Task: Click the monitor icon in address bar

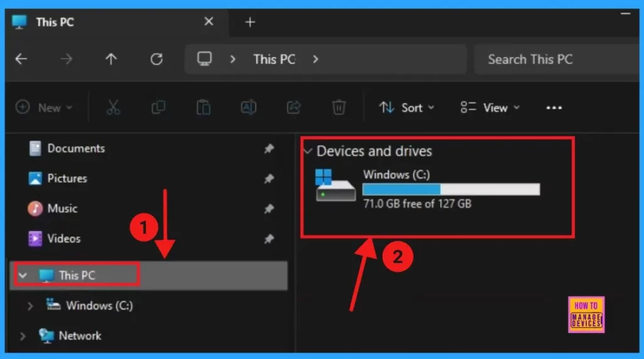Action: tap(204, 58)
